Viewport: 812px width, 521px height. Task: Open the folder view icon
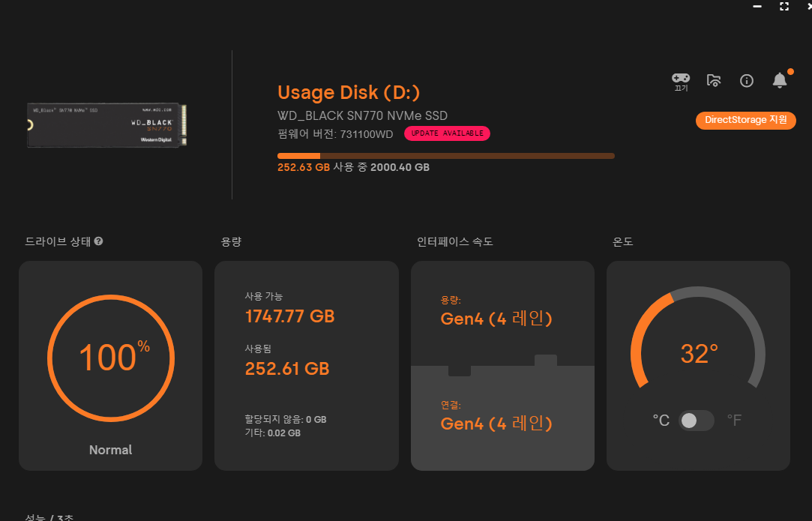pyautogui.click(x=714, y=80)
